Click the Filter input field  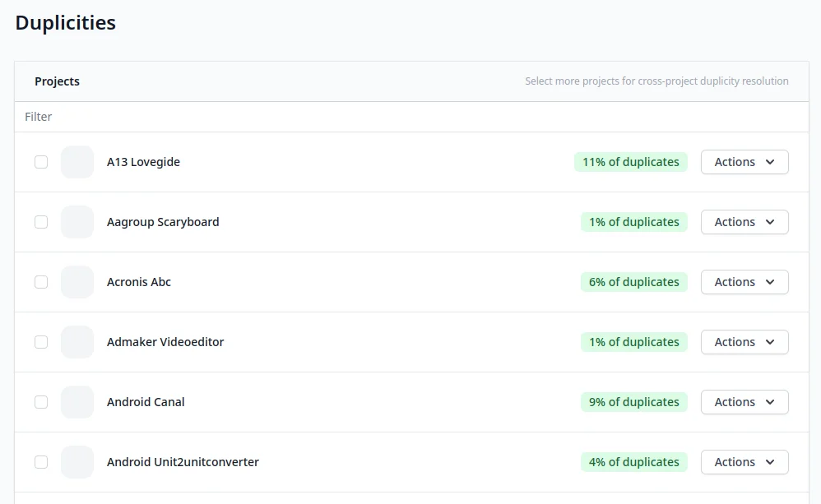pos(411,117)
